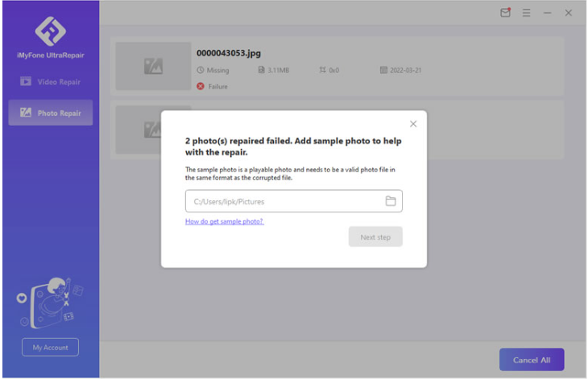Viewport: 588px width, 379px height.
Task: Click the 0000043053.jpg thumbnail placeholder
Action: pos(153,68)
